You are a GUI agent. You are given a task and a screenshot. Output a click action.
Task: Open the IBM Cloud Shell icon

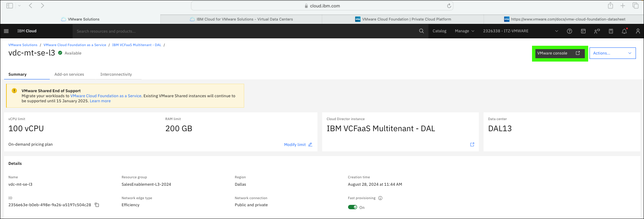coord(583,31)
